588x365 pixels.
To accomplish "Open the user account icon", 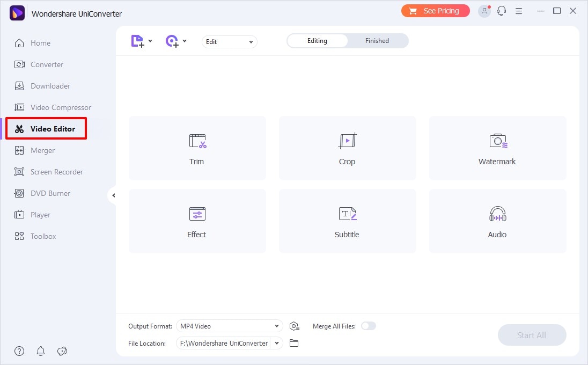I will pos(484,11).
